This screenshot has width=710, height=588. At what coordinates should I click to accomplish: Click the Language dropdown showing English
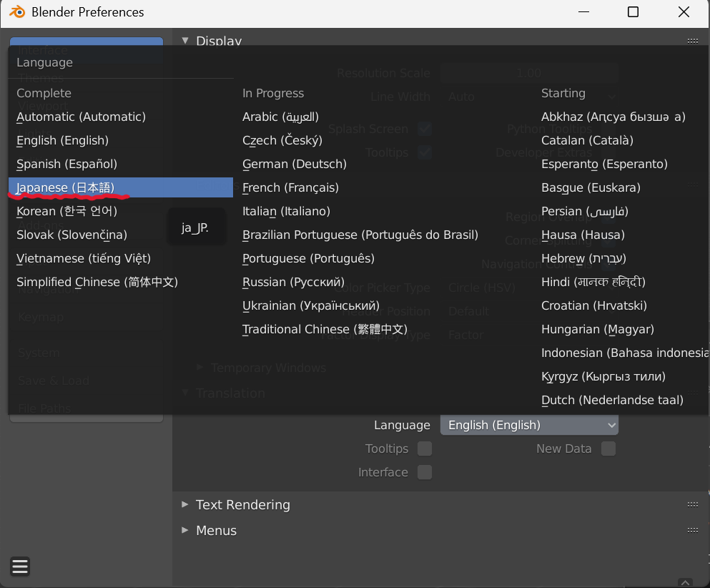(529, 425)
